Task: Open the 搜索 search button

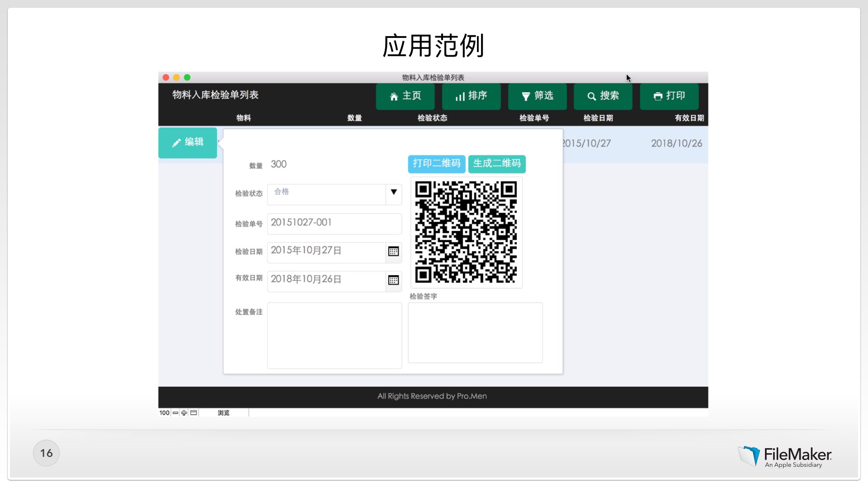Action: (x=603, y=96)
